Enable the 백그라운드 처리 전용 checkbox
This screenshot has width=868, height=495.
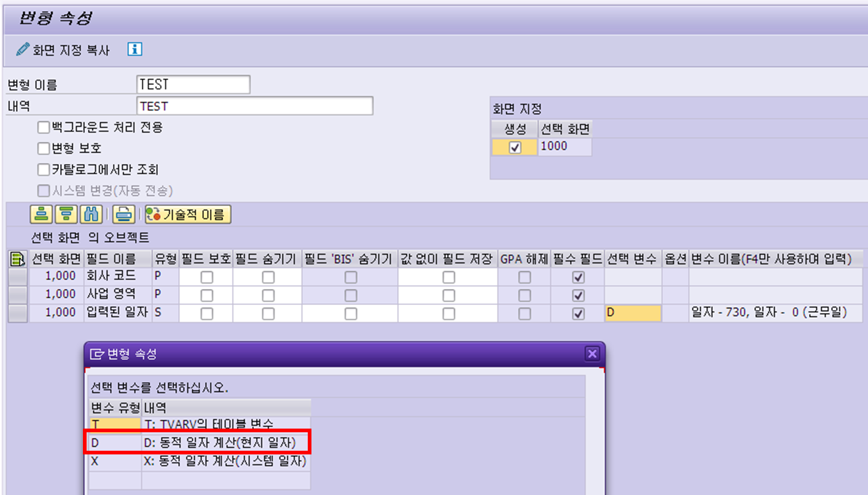43,127
